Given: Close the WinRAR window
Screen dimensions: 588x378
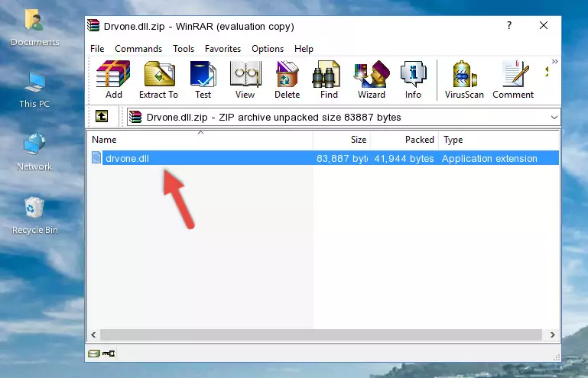Looking at the screenshot, I should (x=544, y=25).
